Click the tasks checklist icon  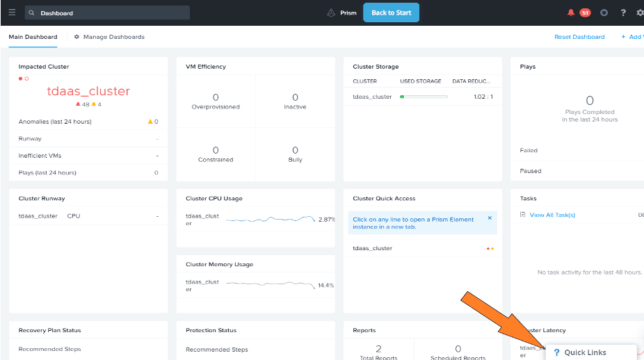click(x=522, y=214)
